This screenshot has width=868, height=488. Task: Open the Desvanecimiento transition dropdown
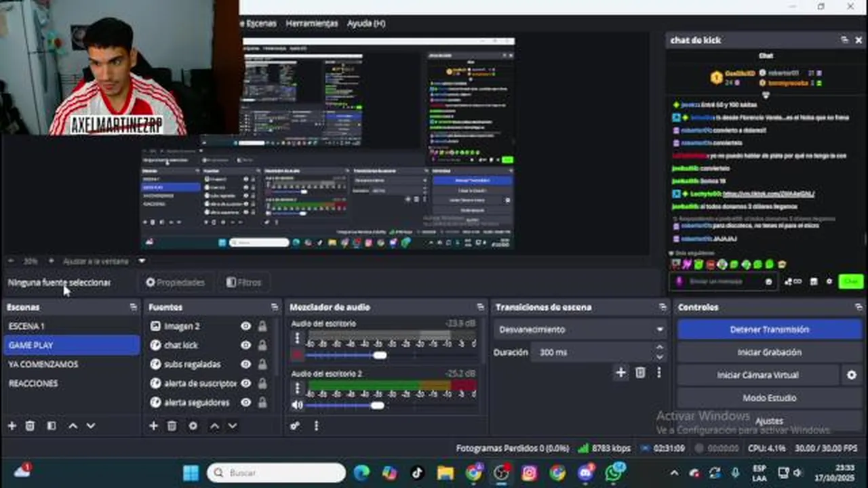[581, 329]
